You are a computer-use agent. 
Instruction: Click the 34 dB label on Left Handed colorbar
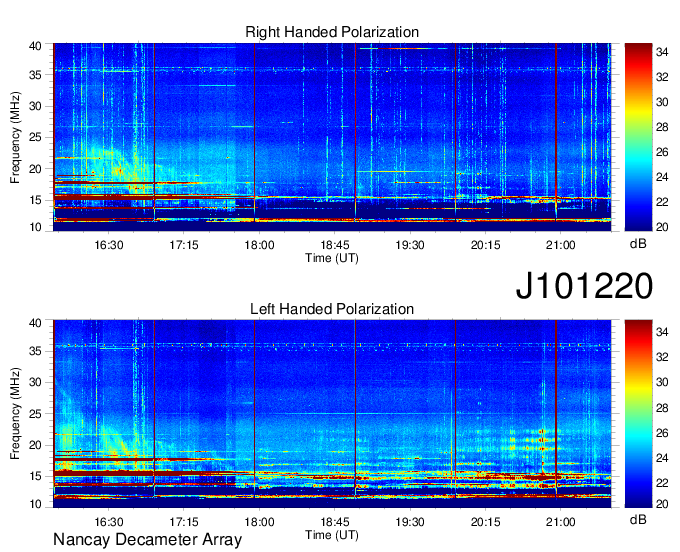[x=662, y=332]
